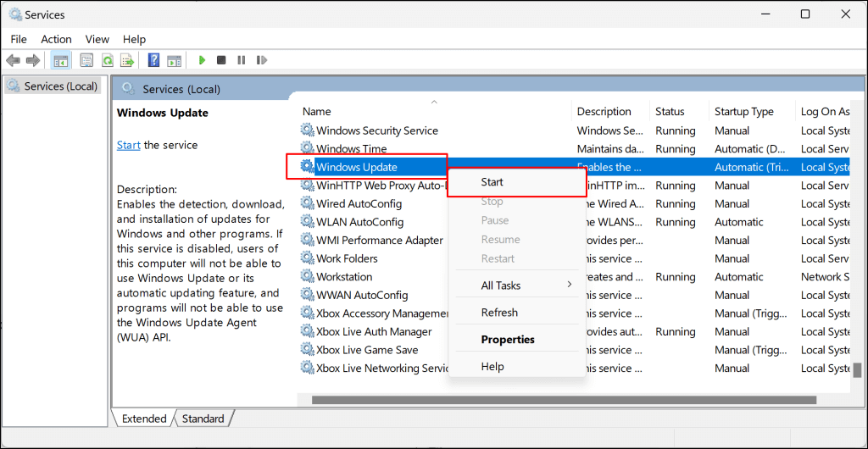The width and height of the screenshot is (868, 449).
Task: Click the Refresh toolbar icon with the green arrow
Action: 107,60
